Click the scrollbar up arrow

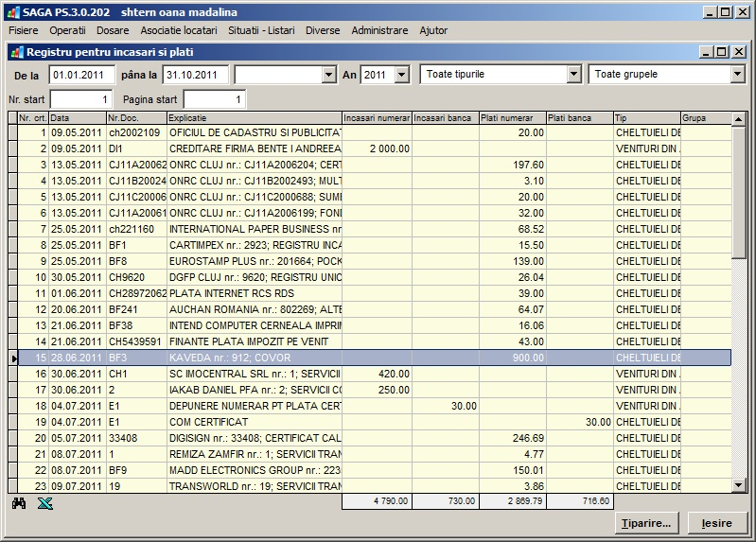coord(738,118)
